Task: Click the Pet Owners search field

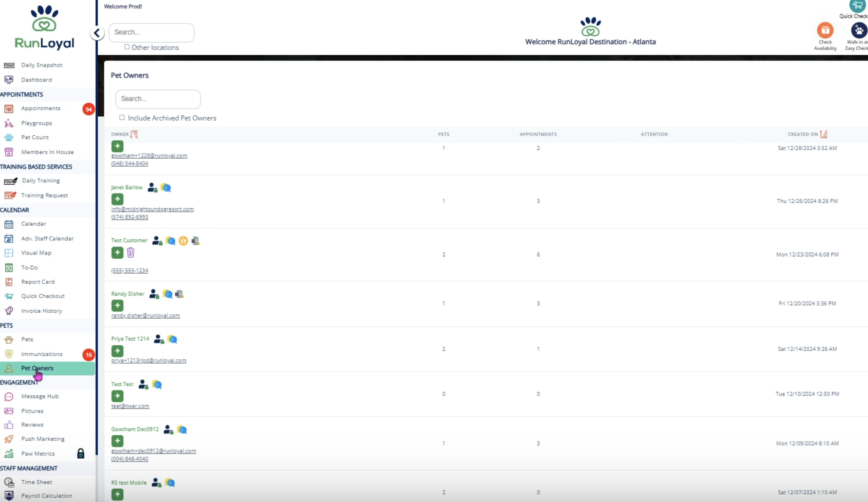Action: point(158,99)
